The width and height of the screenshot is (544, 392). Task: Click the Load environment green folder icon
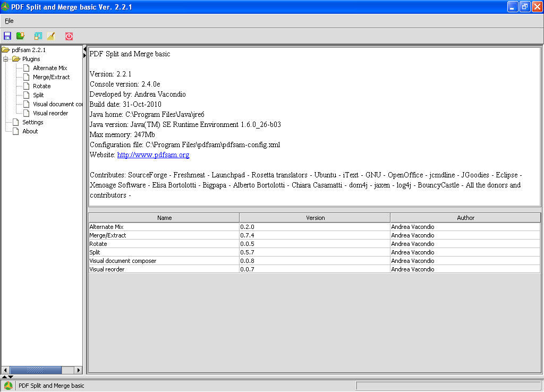click(x=21, y=36)
